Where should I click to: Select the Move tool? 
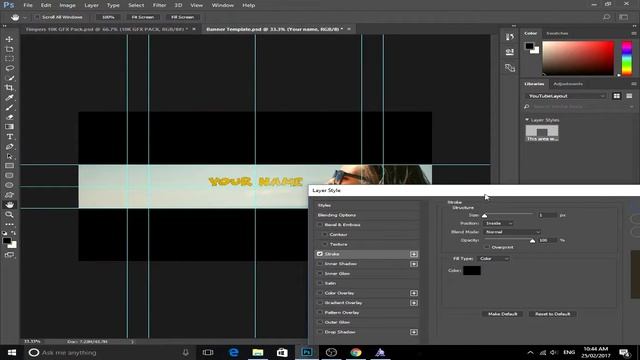(x=9, y=39)
